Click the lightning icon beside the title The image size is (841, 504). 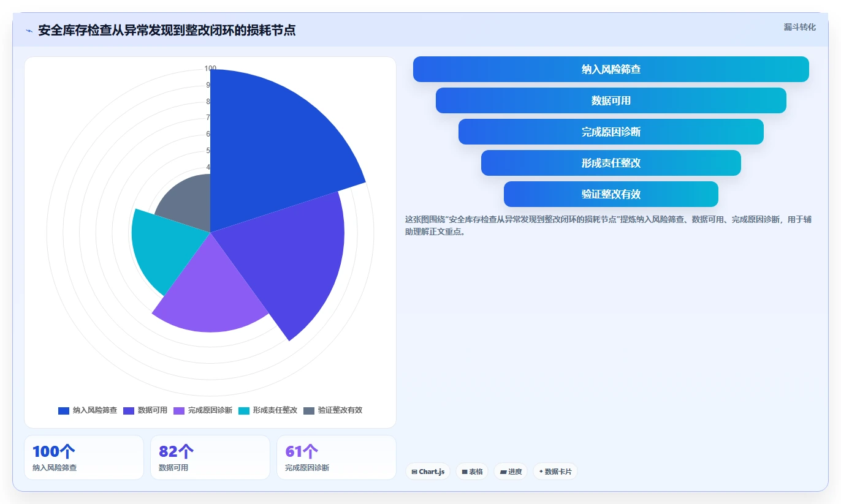coord(29,31)
